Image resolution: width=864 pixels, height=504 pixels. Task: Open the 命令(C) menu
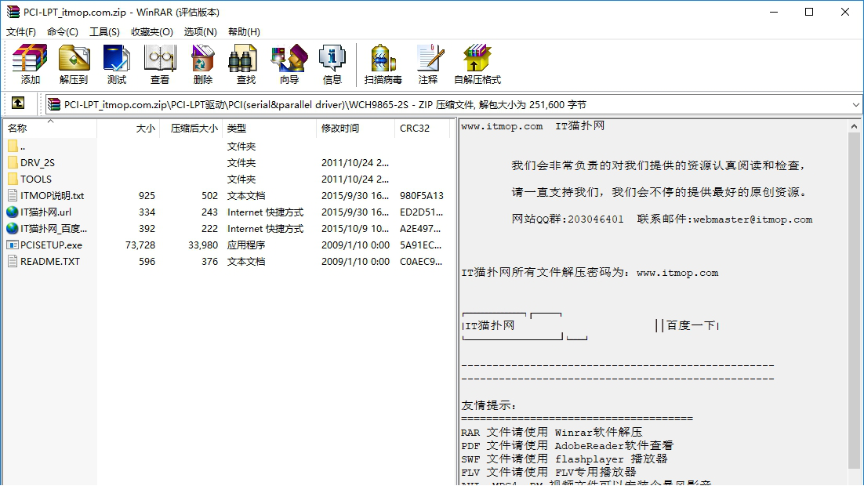62,32
